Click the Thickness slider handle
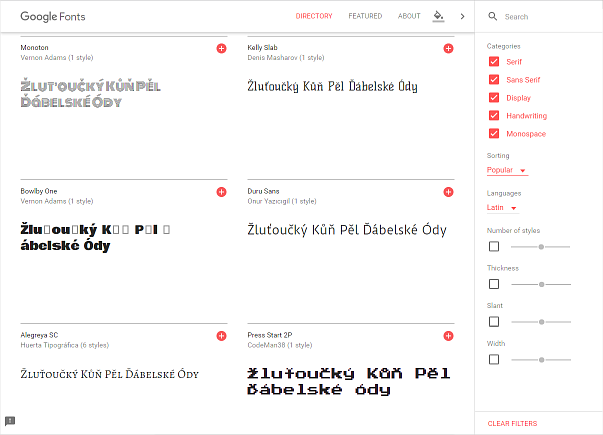 point(541,284)
